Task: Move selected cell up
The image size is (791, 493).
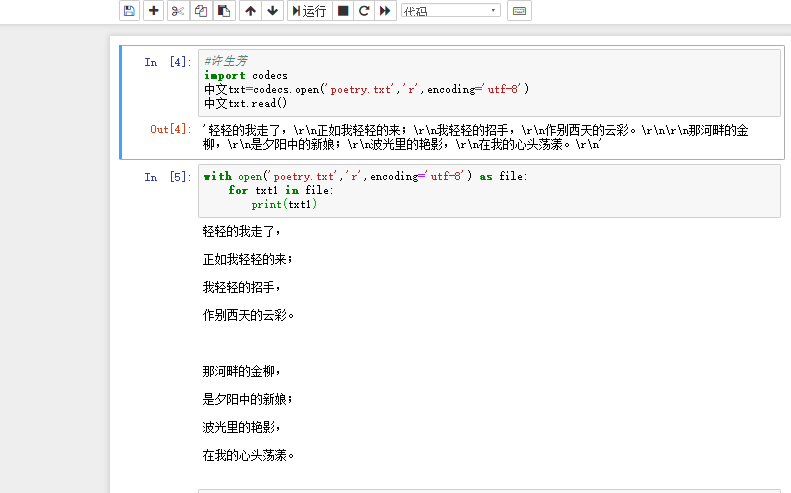Action: point(250,11)
